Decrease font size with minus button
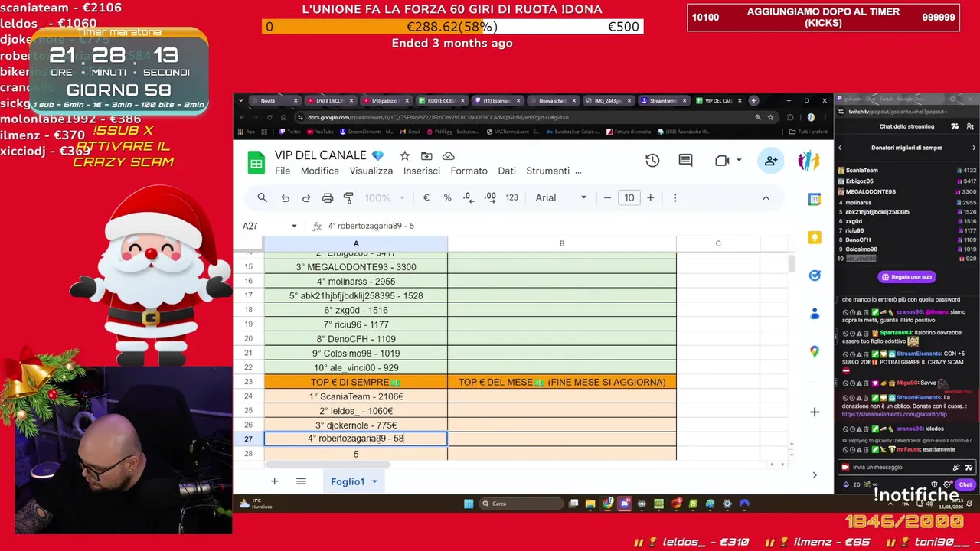This screenshot has width=980, height=551. (607, 197)
